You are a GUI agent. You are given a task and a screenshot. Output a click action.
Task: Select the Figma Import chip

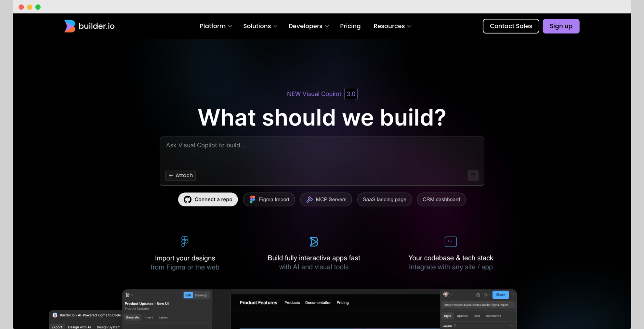coord(269,199)
